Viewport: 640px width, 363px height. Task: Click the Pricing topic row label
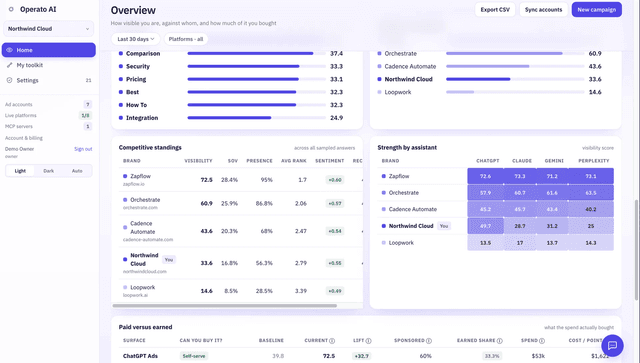point(136,79)
